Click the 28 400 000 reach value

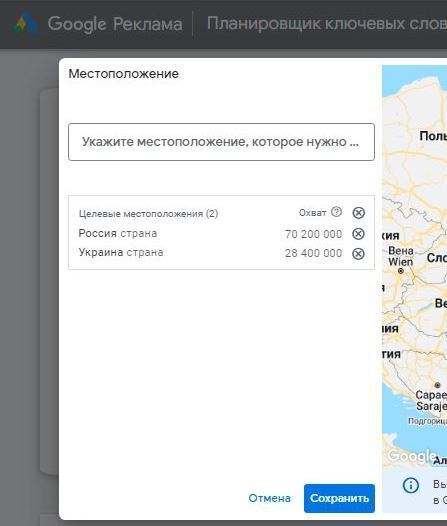[314, 253]
